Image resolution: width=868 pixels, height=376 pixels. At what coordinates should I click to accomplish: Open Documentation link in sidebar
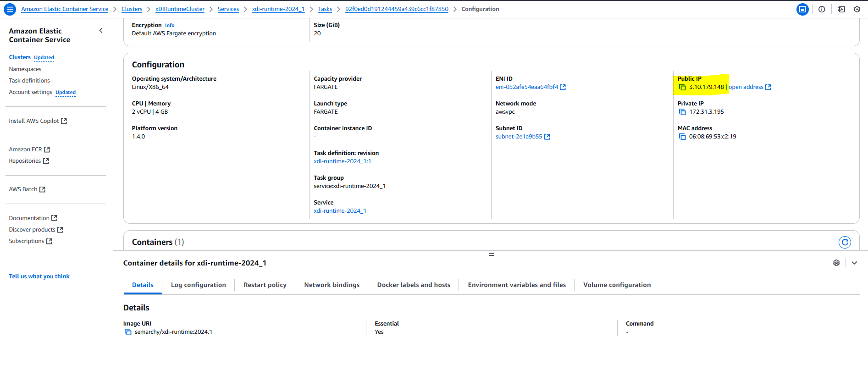coord(33,218)
